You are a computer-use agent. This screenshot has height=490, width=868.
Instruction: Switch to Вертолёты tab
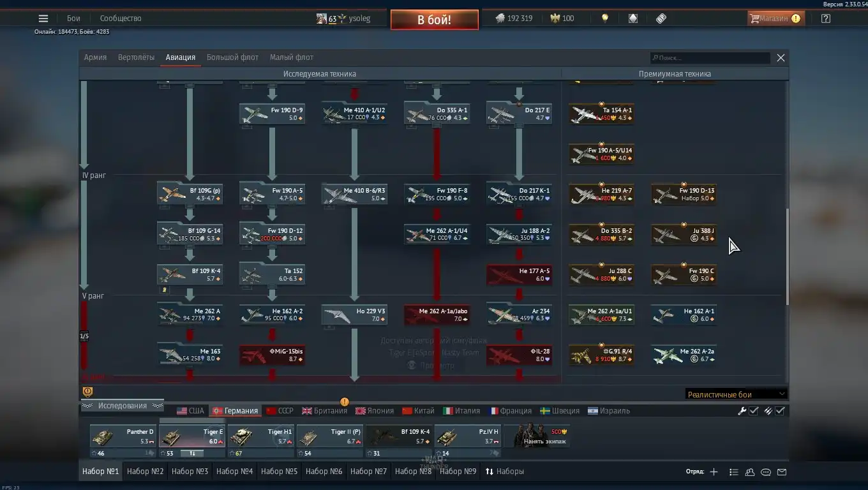[136, 57]
